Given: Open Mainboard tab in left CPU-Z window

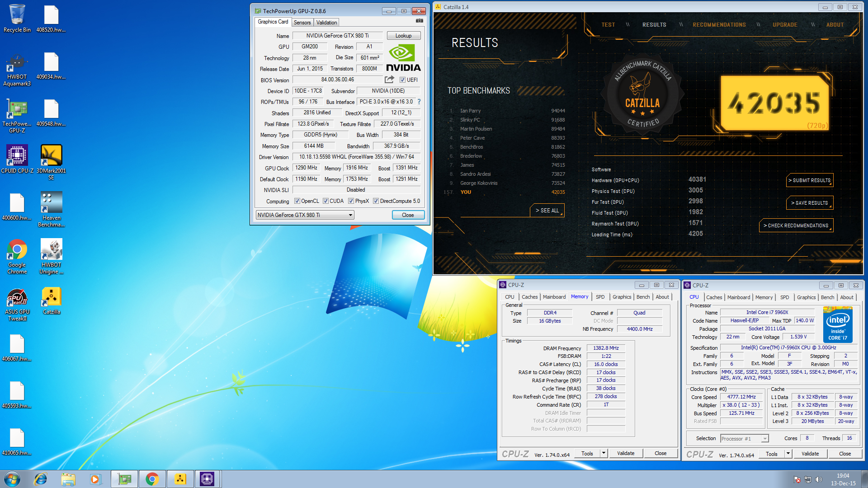Looking at the screenshot, I should pos(554,297).
